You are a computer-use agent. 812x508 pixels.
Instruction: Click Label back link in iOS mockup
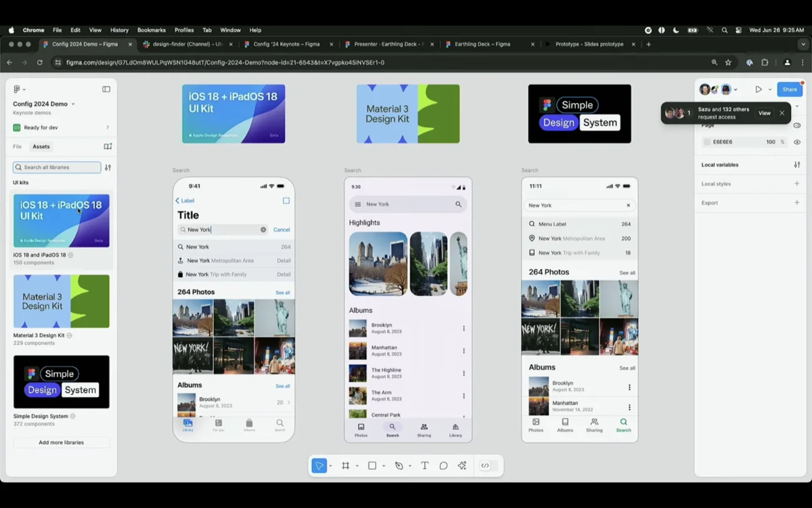[x=185, y=200]
